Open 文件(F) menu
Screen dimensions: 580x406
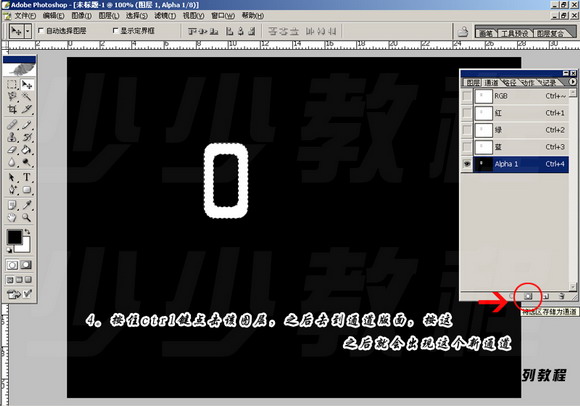[x=25, y=16]
